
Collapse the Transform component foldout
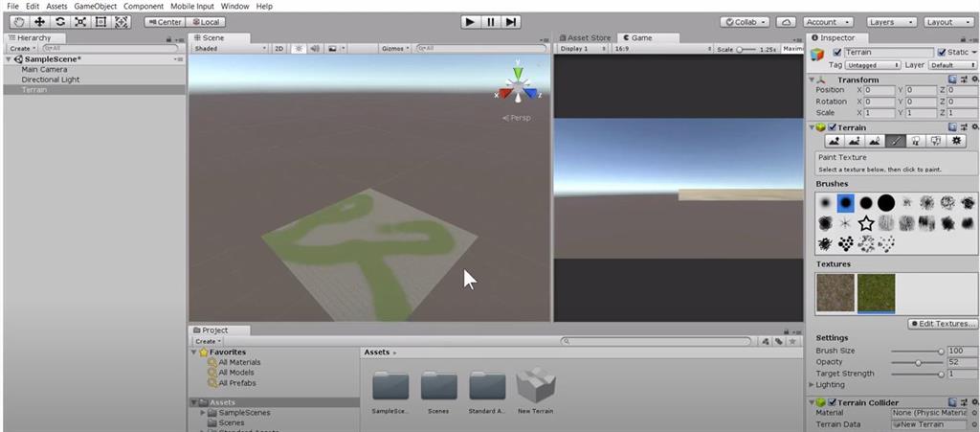[x=812, y=80]
